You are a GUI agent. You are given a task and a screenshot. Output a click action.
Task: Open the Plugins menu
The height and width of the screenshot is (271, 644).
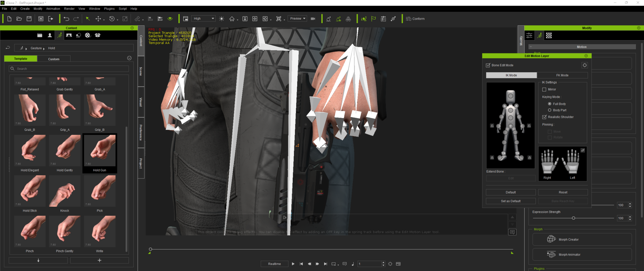109,9
